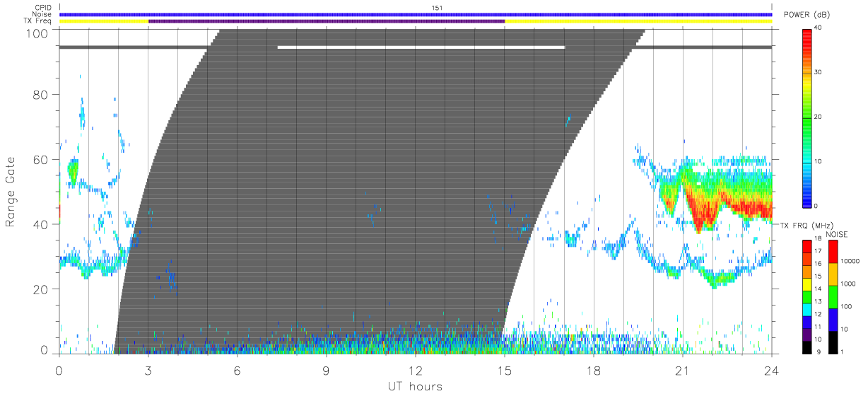This screenshot has width=868, height=401.
Task: Pick the cyan band in TX FRQ color bar
Action: 807,309
